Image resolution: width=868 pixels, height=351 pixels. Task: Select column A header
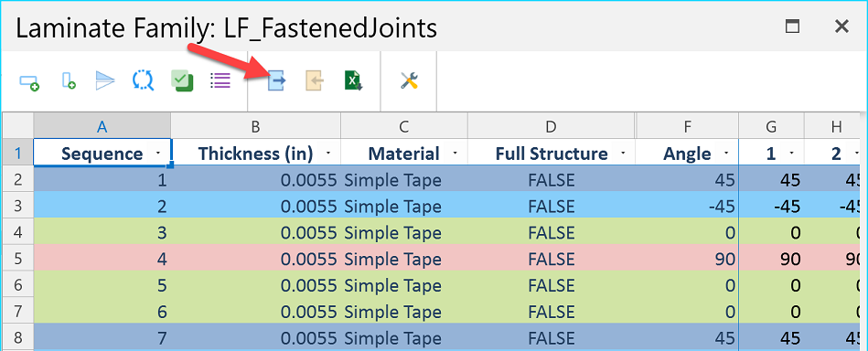click(102, 126)
